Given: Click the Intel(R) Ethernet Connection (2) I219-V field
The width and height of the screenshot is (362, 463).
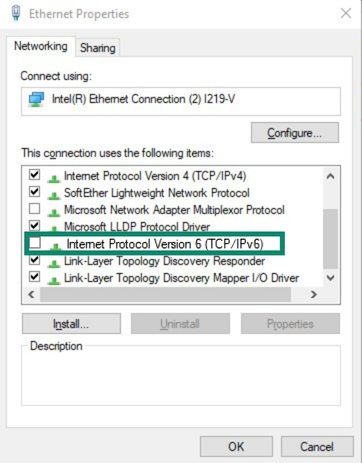Looking at the screenshot, I should click(x=181, y=101).
